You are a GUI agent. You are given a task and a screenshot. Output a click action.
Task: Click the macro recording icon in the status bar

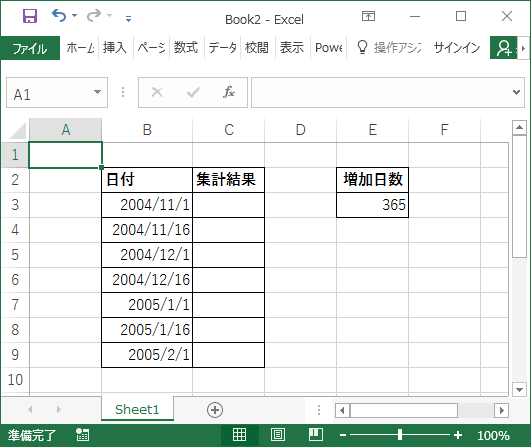point(83,435)
